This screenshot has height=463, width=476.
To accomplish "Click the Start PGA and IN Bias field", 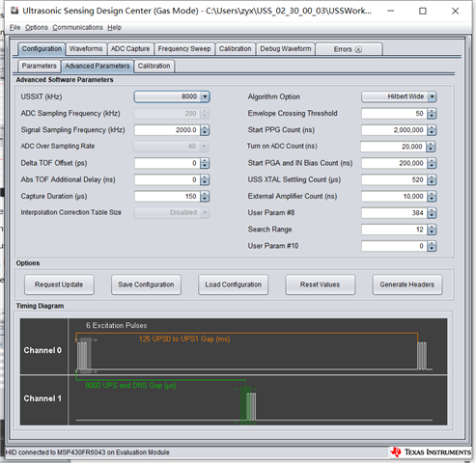I will click(394, 163).
